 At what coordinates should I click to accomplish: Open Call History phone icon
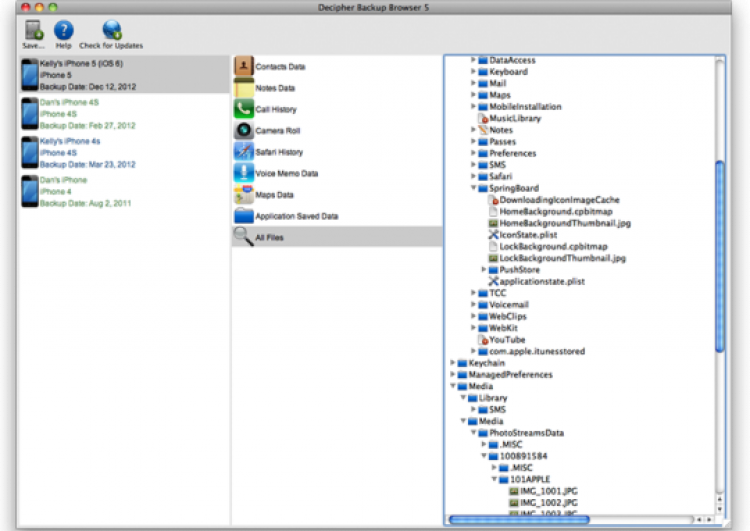(x=243, y=109)
